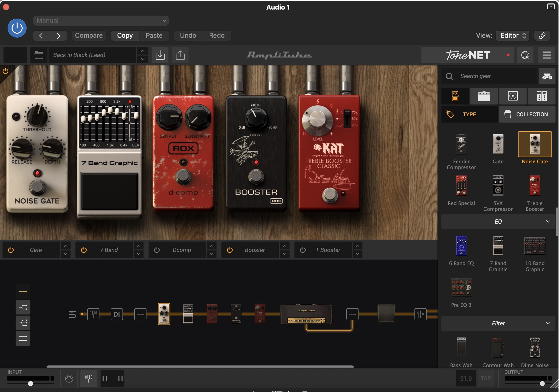
Task: Select the single serial signal chain routing
Action: 23,291
